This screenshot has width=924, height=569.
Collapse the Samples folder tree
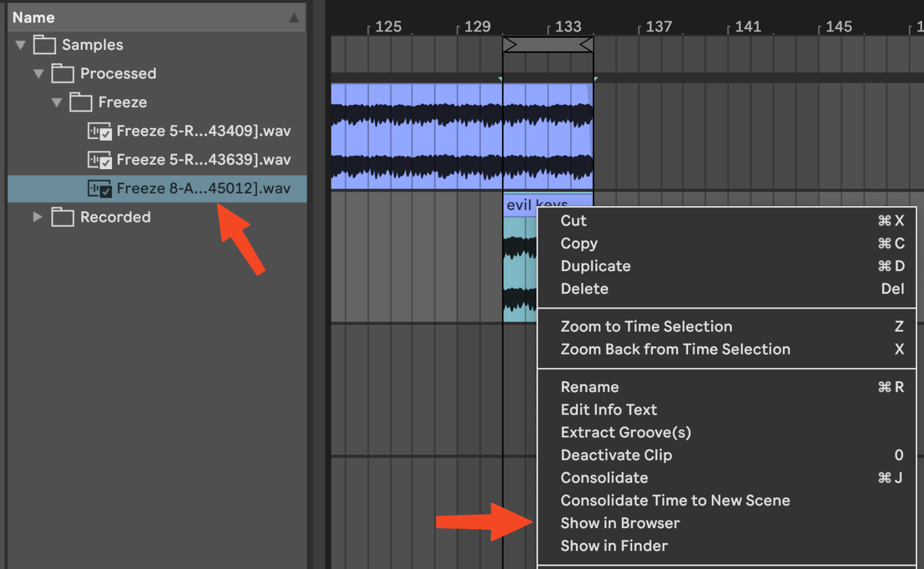21,45
